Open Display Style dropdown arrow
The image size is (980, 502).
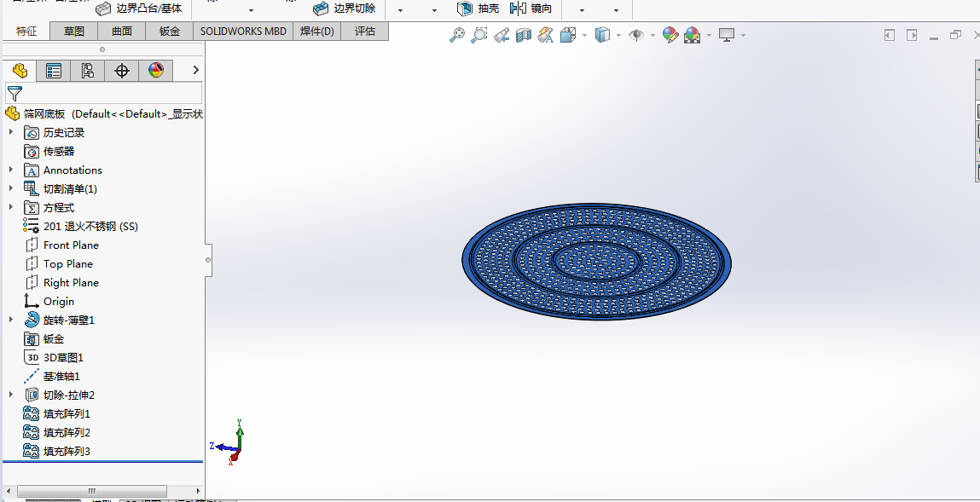[618, 35]
